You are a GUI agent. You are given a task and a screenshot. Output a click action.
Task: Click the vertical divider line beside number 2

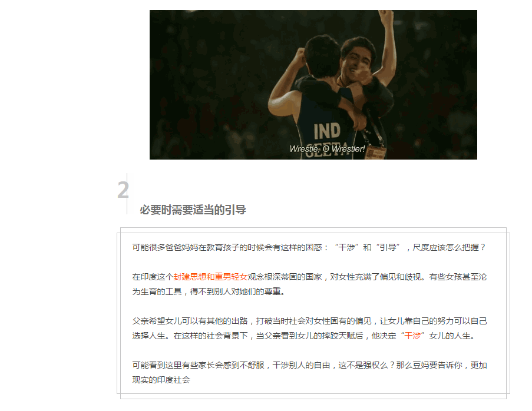point(127,194)
